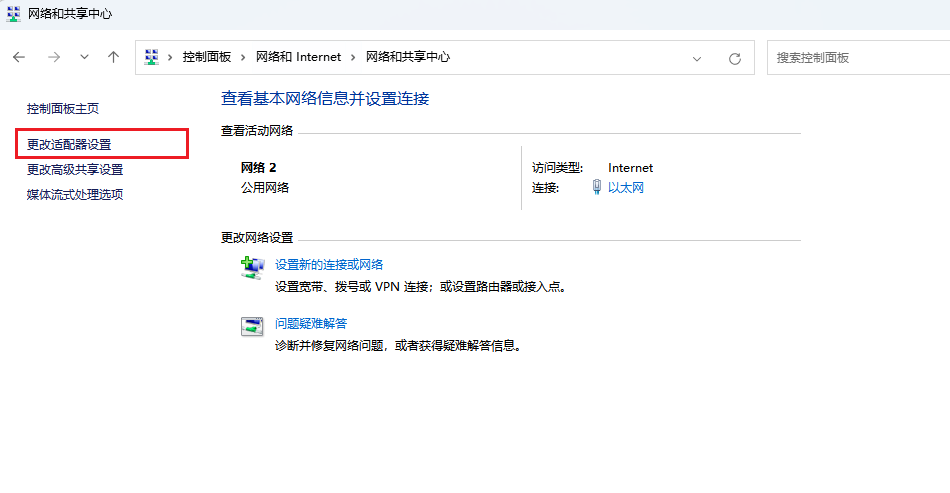Screen dimensions: 950x493
Task: Go up one level with Up arrow
Action: tap(114, 58)
